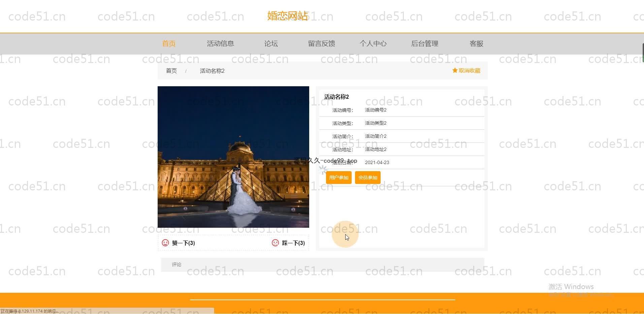Click the sad face dislike icon

point(275,243)
